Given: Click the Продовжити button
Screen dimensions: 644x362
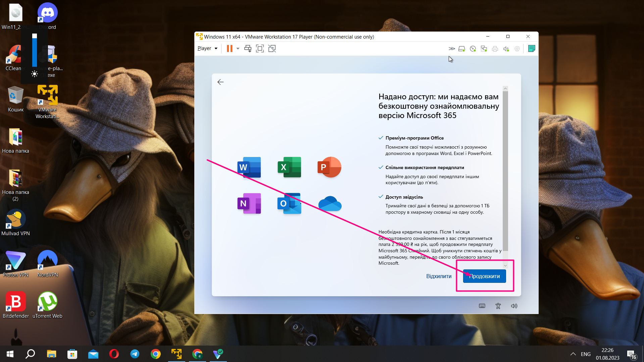Looking at the screenshot, I should coord(484,276).
